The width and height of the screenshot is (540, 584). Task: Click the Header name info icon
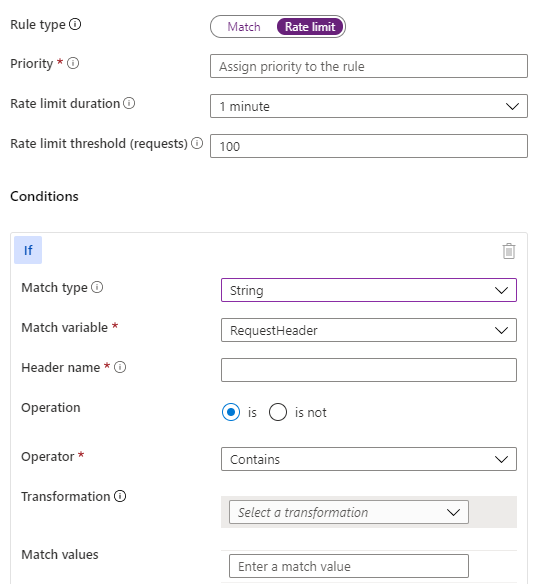[120, 367]
